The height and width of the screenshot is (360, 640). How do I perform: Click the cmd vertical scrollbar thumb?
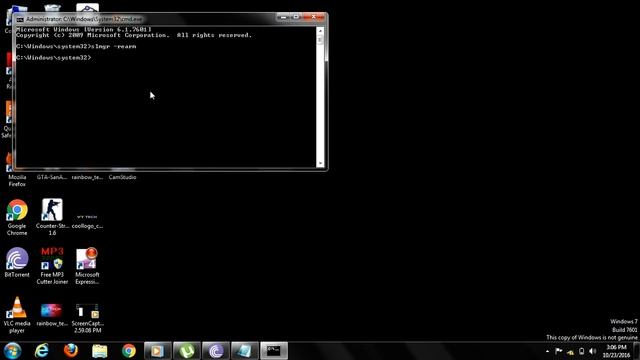[x=320, y=40]
